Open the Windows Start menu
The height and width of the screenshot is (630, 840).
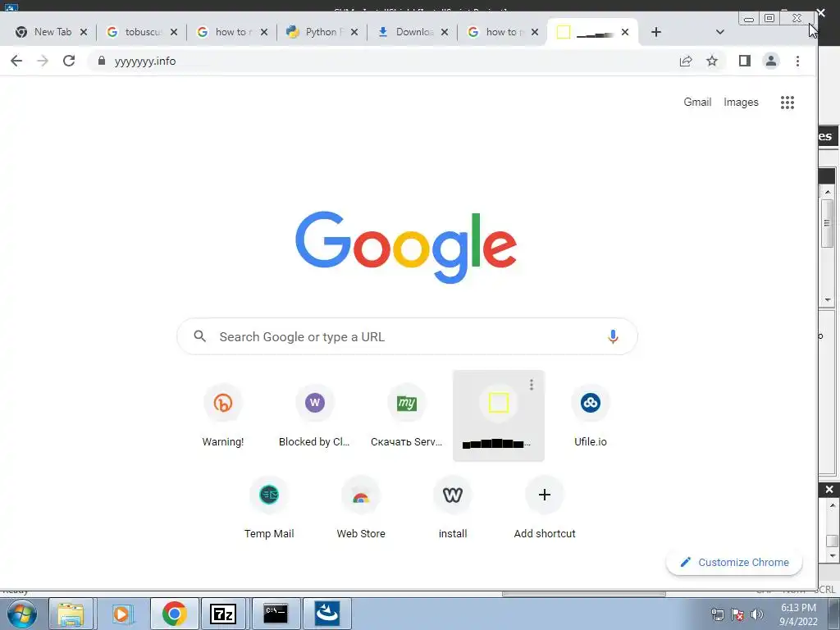[x=21, y=614]
